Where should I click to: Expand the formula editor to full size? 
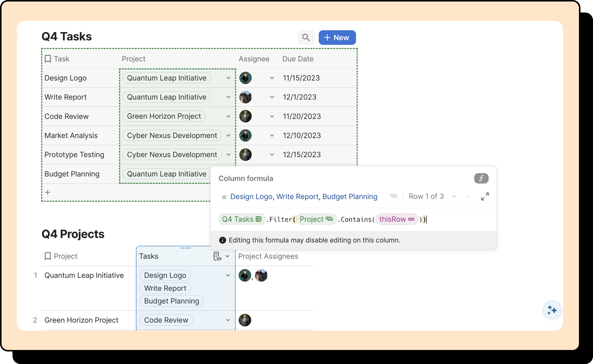[485, 196]
